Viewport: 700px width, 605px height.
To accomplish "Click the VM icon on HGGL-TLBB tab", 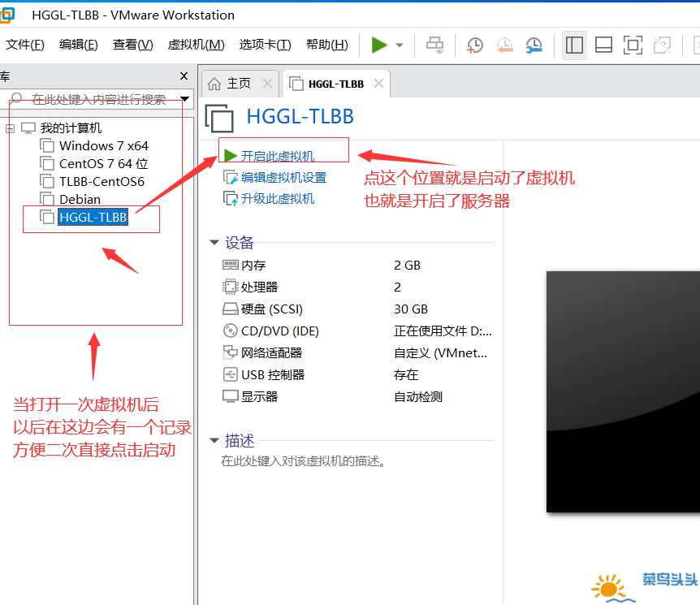I will tap(296, 84).
